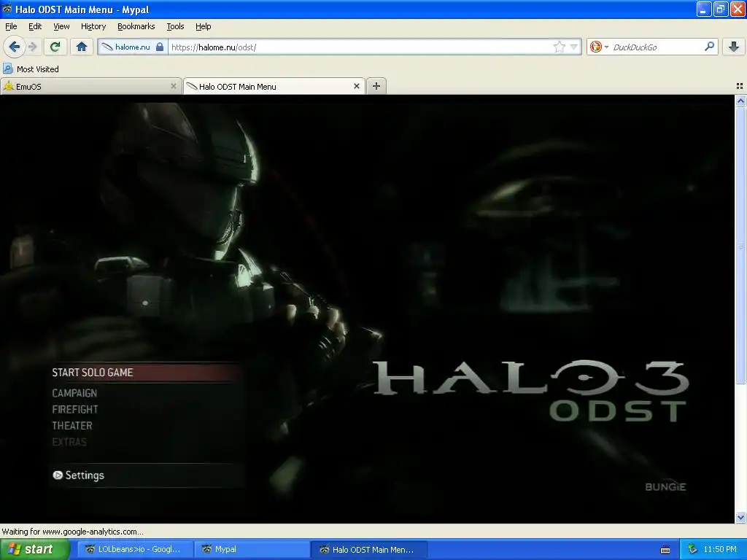Click the system tray network icon
The width and height of the screenshot is (747, 560).
click(x=692, y=550)
